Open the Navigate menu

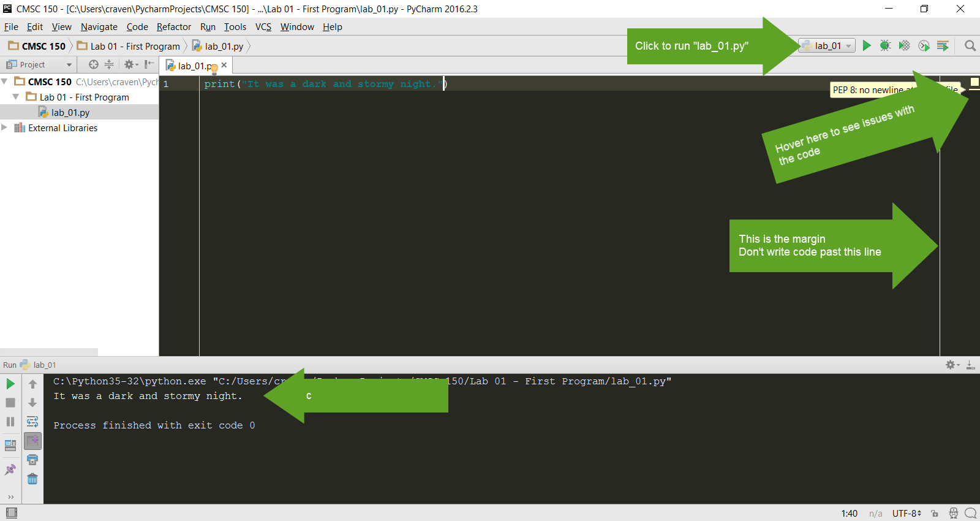(x=99, y=27)
